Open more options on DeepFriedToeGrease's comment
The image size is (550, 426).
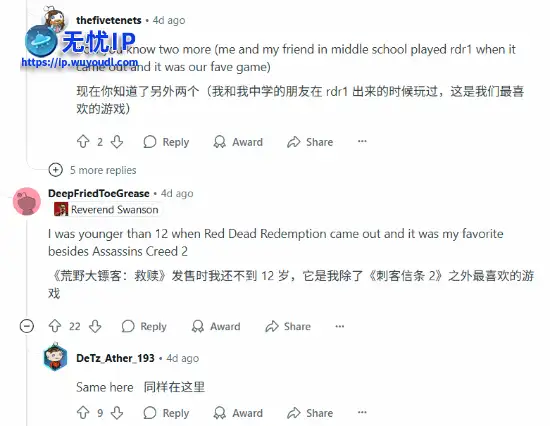click(340, 326)
